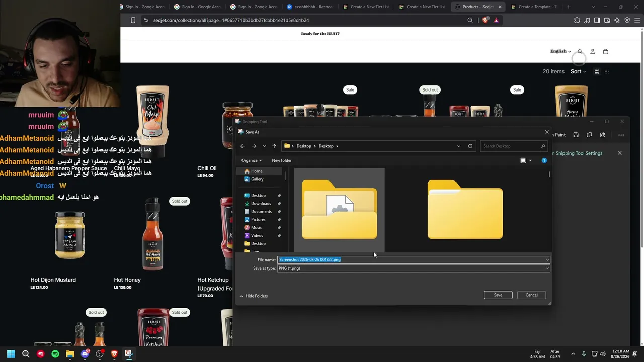Open Music in the navigation pane
This screenshot has width=644, height=362.
[x=256, y=228]
